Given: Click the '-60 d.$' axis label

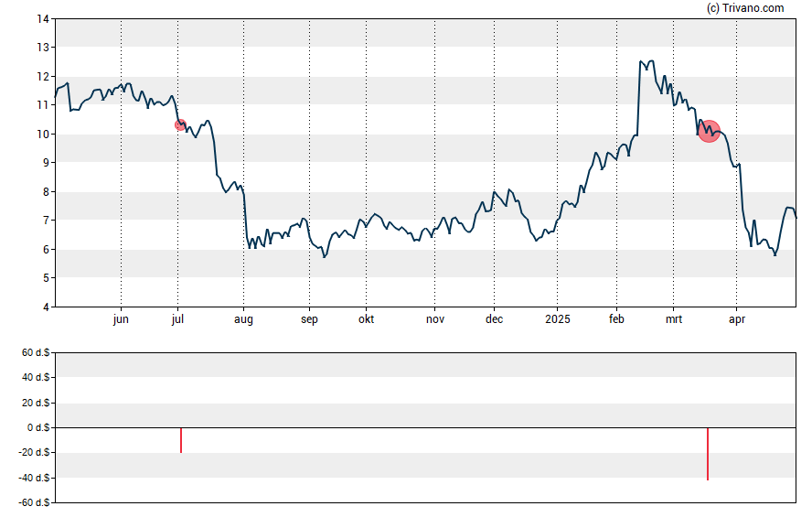Looking at the screenshot, I should point(34,503).
